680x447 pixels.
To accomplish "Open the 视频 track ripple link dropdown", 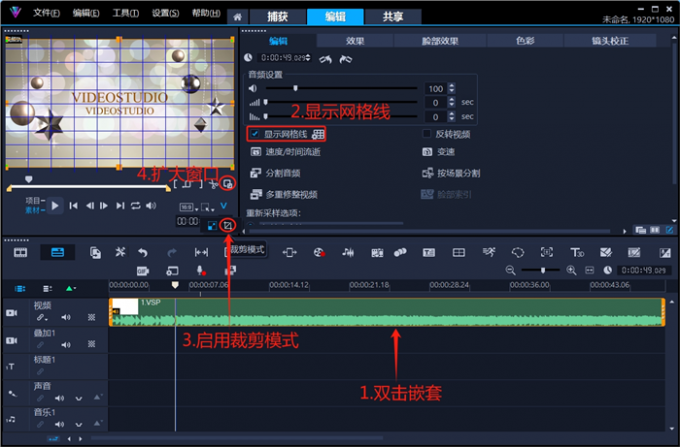I will pyautogui.click(x=42, y=317).
